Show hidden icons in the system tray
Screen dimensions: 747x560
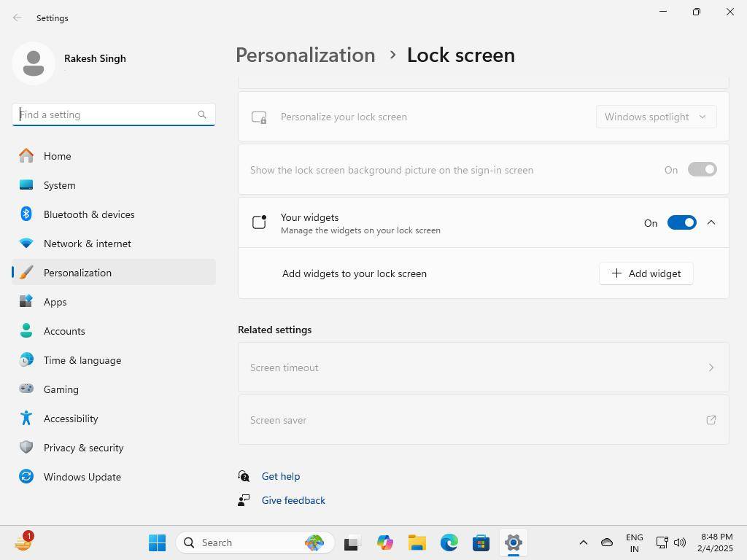(583, 542)
